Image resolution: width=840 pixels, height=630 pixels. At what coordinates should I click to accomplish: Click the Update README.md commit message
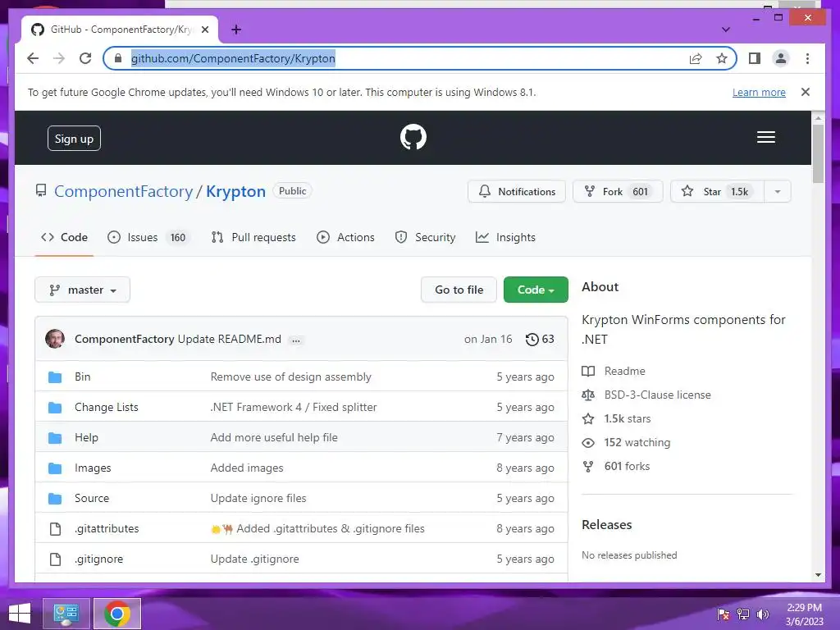(230, 339)
